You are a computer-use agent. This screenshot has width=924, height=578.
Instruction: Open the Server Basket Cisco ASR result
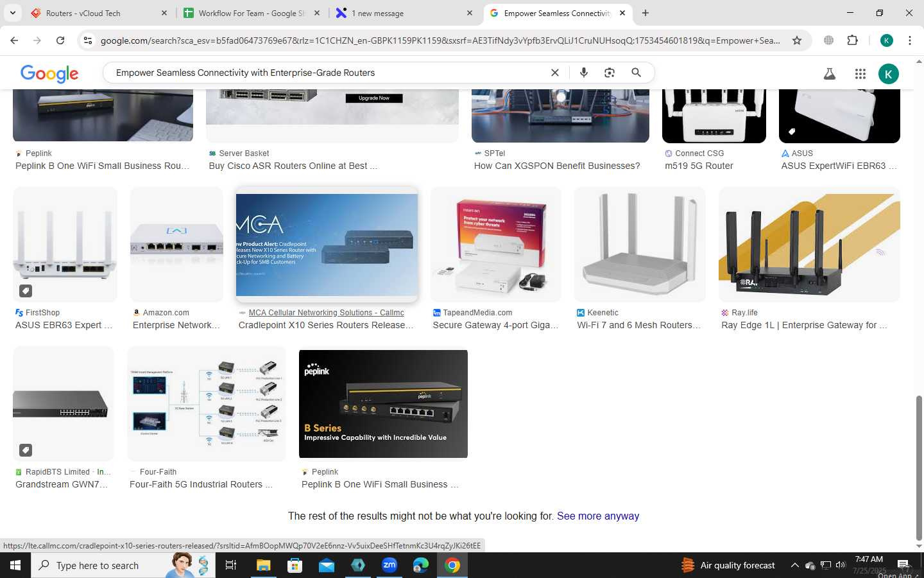click(x=293, y=166)
